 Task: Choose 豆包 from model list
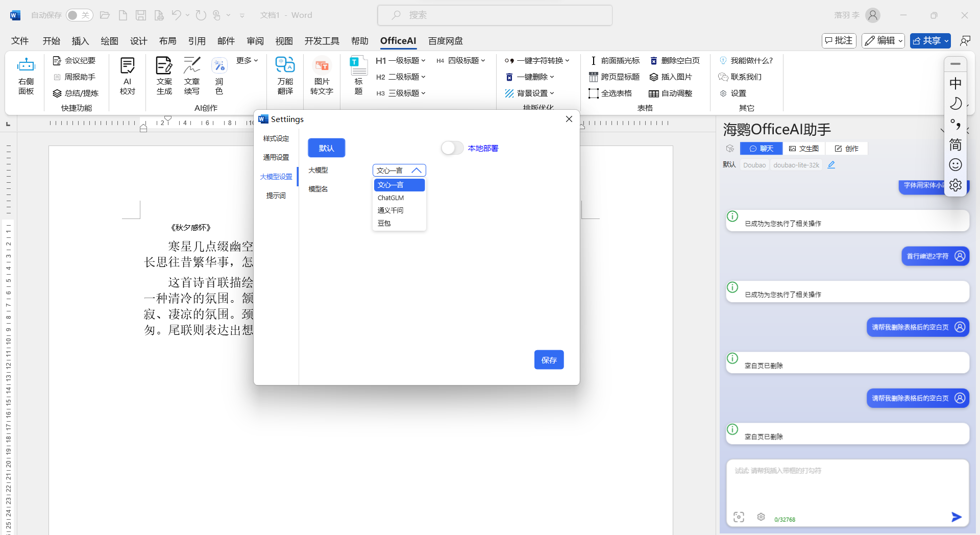(x=399, y=223)
